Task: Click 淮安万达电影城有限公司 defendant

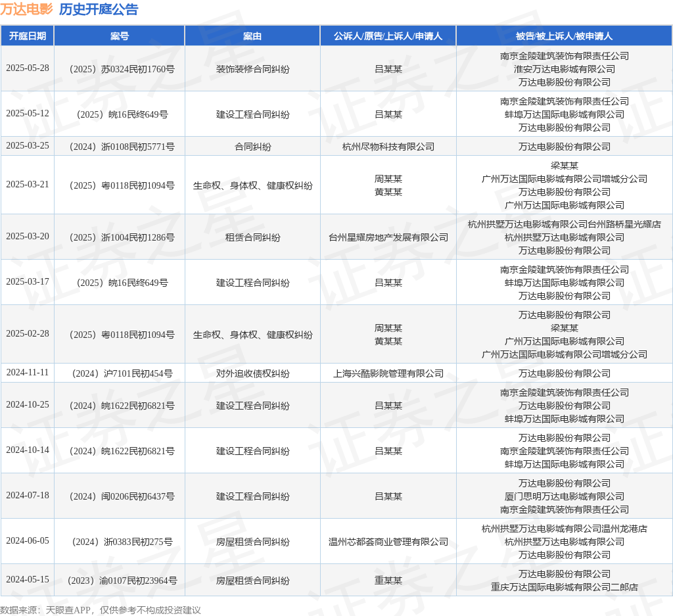Action: [564, 69]
